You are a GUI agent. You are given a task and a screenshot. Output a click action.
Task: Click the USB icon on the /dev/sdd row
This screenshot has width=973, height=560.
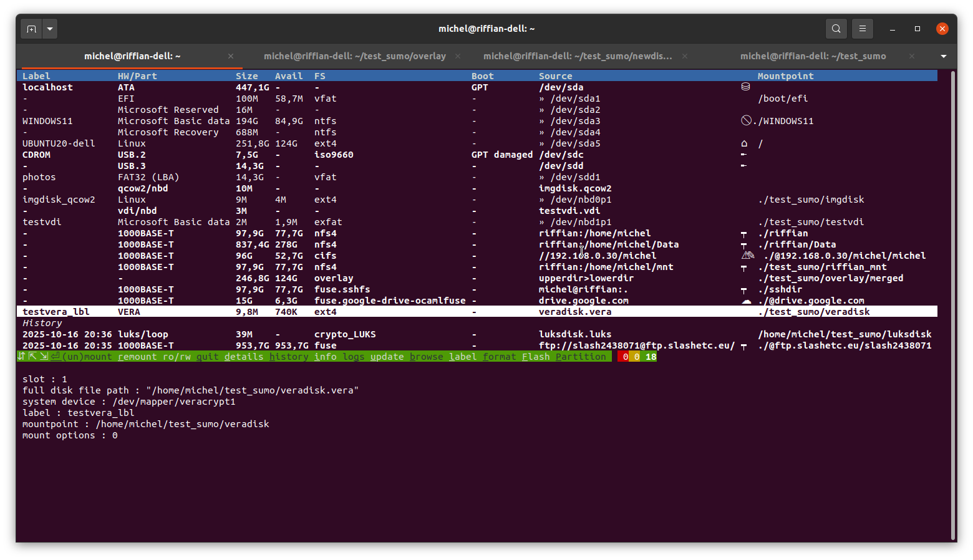pyautogui.click(x=743, y=165)
